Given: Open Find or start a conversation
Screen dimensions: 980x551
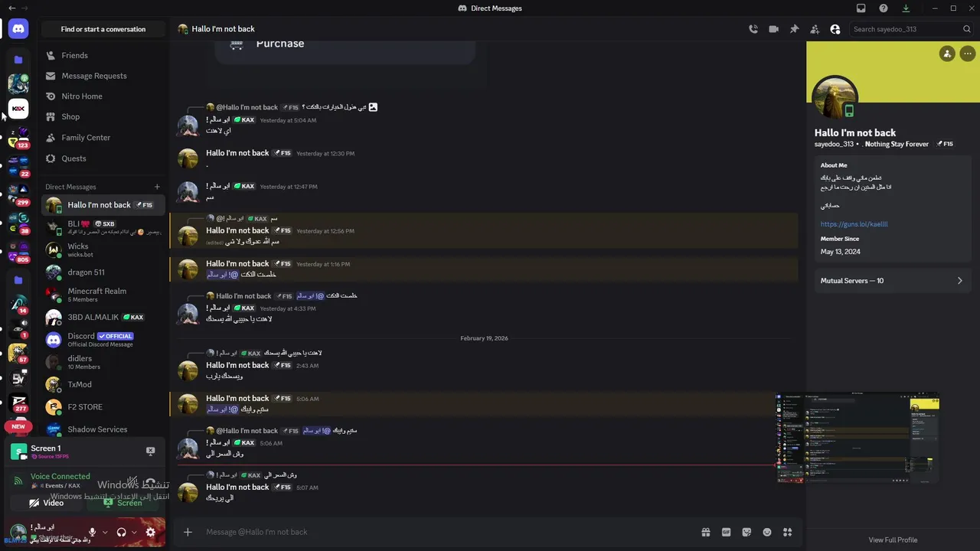Looking at the screenshot, I should (x=103, y=29).
